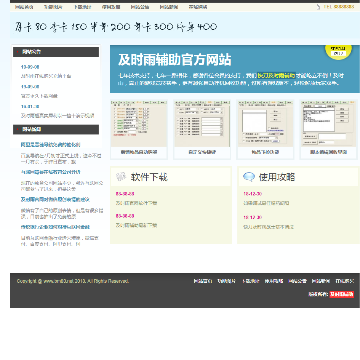Click the speech bubble icon beside 使用攻略

(x=249, y=177)
